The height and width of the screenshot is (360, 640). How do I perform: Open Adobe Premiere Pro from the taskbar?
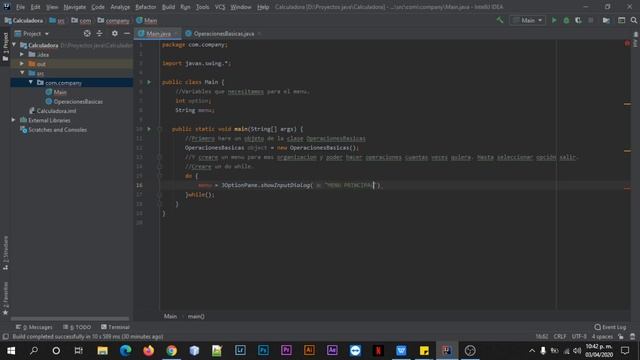286,350
